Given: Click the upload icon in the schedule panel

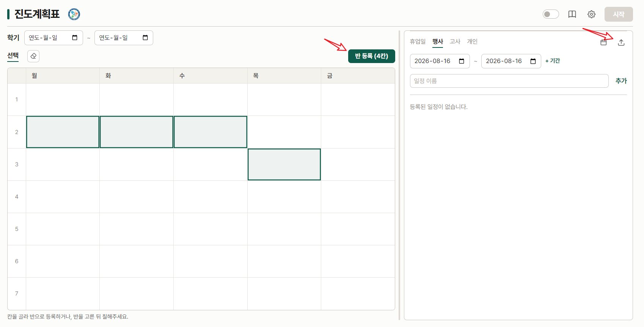Looking at the screenshot, I should pos(621,43).
